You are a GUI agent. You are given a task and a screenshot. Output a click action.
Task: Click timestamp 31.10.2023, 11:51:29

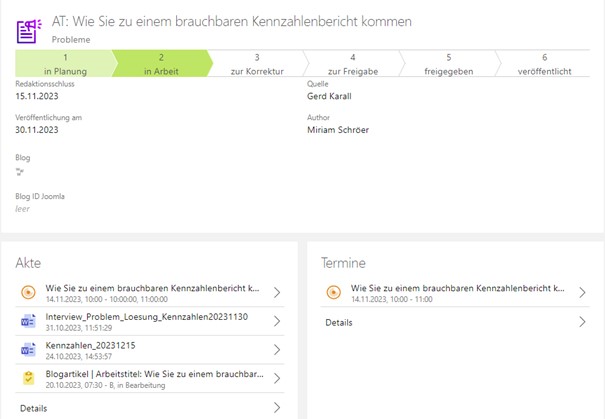click(79, 328)
